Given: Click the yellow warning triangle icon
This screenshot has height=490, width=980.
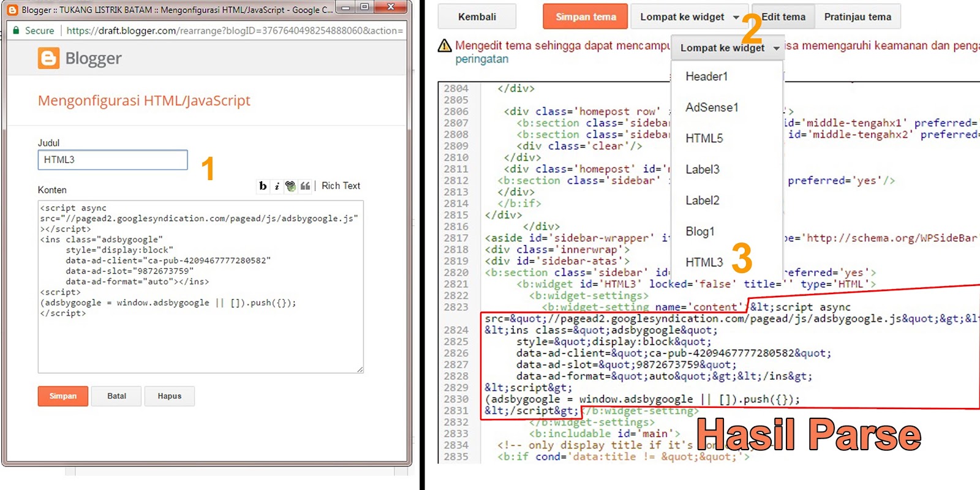Looking at the screenshot, I should [x=445, y=46].
